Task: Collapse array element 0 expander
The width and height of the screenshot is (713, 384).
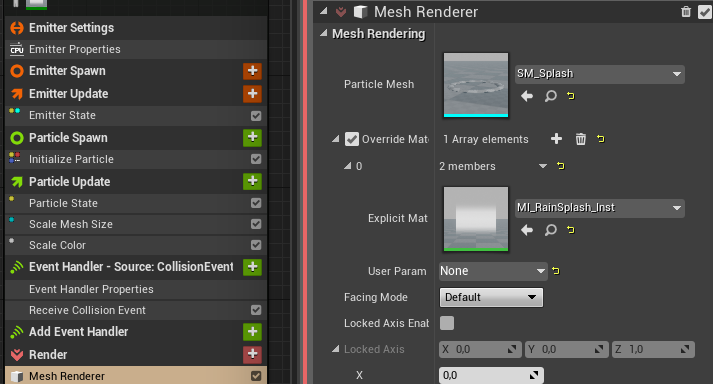Action: [x=347, y=166]
